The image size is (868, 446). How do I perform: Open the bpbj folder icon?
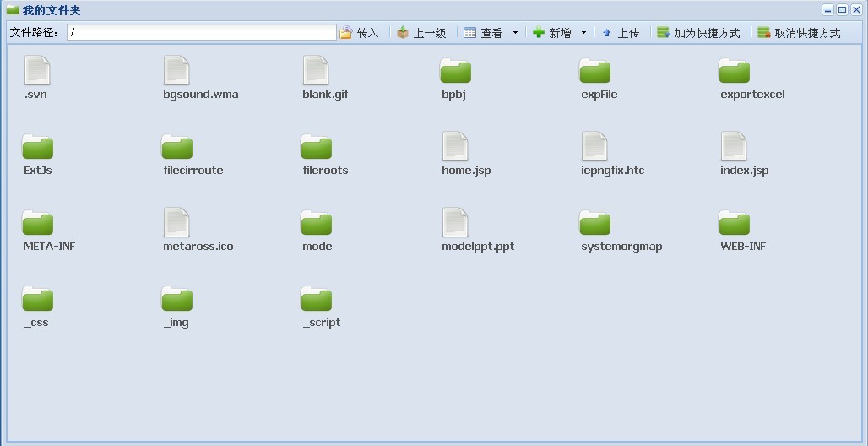pyautogui.click(x=456, y=71)
